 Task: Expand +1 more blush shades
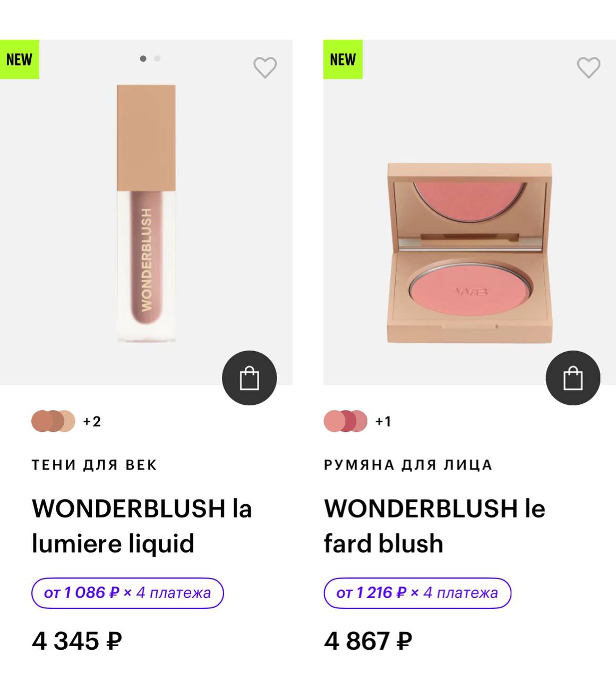(x=383, y=421)
